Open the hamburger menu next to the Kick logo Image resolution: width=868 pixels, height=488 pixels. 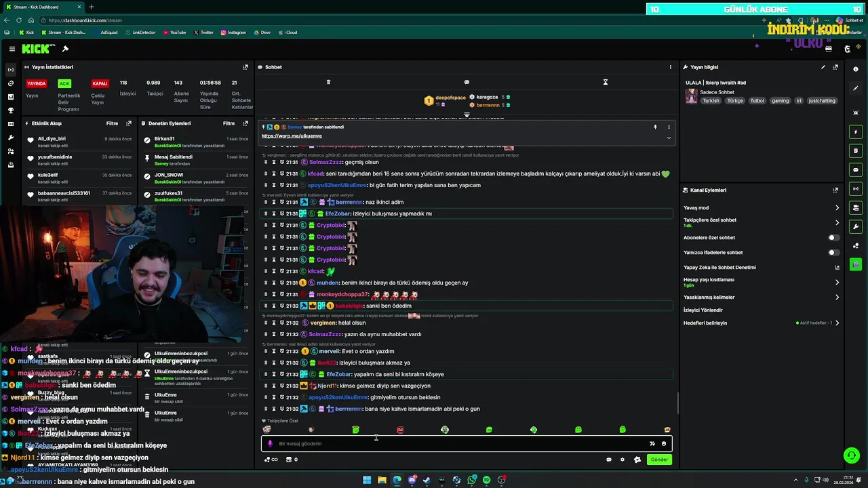(x=12, y=49)
